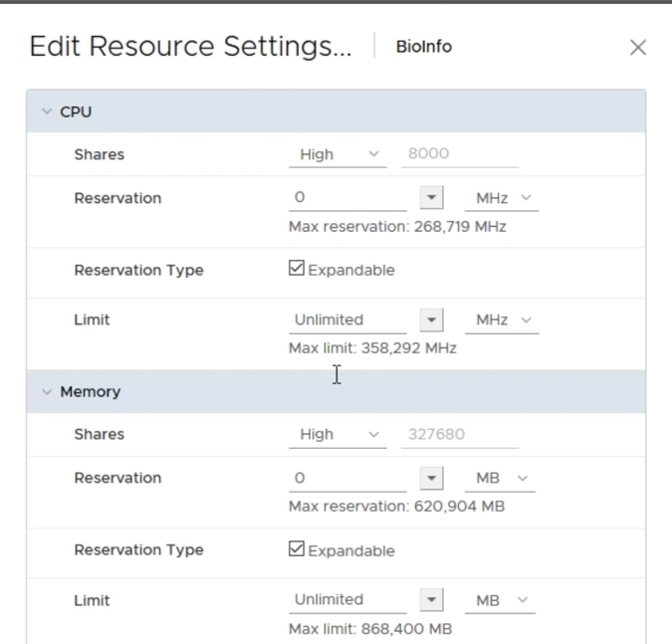Collapse the CPU section chevron

coord(47,112)
